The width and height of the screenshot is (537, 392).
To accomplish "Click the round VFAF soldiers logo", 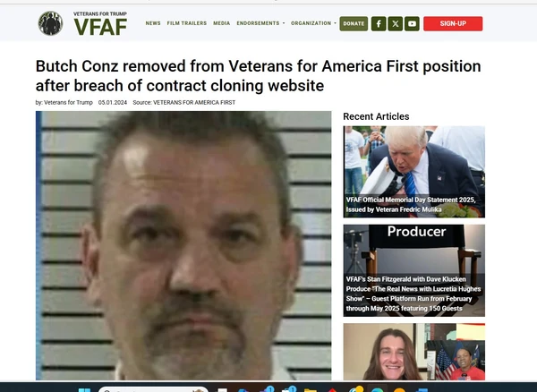I will tap(50, 23).
